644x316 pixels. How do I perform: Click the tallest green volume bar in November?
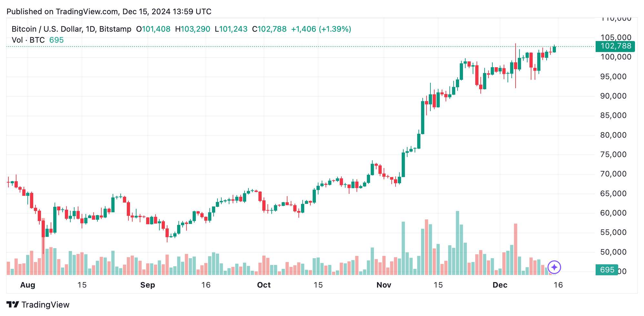tap(458, 243)
